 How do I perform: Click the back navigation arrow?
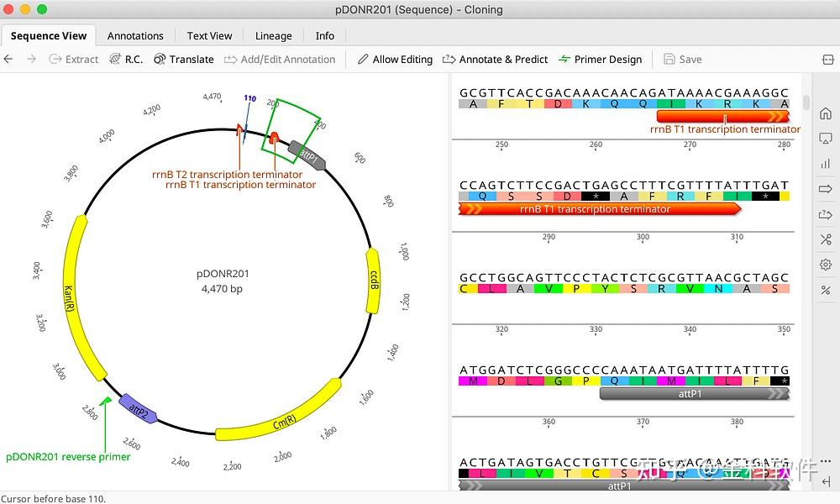click(8, 59)
